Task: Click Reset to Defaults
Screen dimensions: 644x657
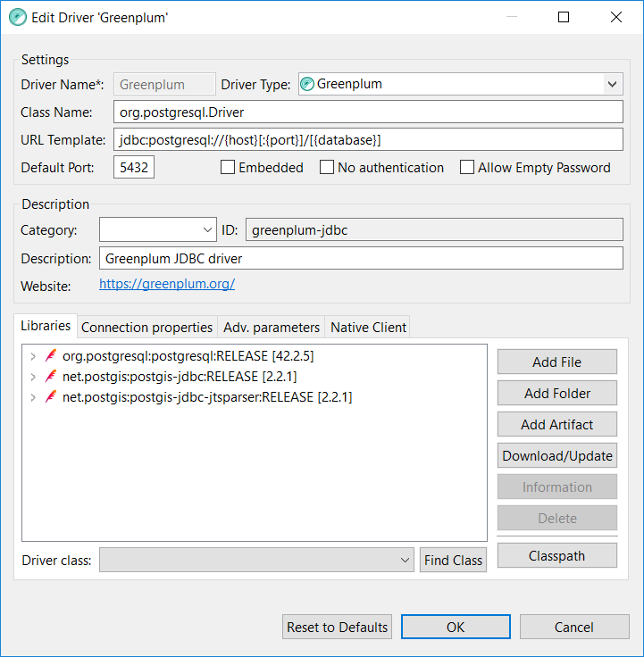Action: click(x=337, y=627)
